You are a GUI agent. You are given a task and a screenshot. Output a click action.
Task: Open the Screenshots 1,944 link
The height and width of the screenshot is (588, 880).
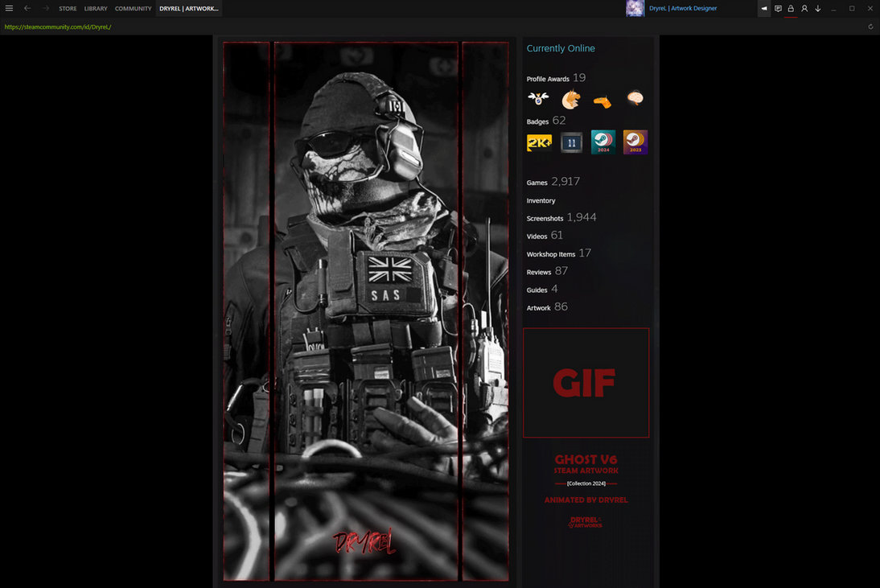[x=561, y=218]
